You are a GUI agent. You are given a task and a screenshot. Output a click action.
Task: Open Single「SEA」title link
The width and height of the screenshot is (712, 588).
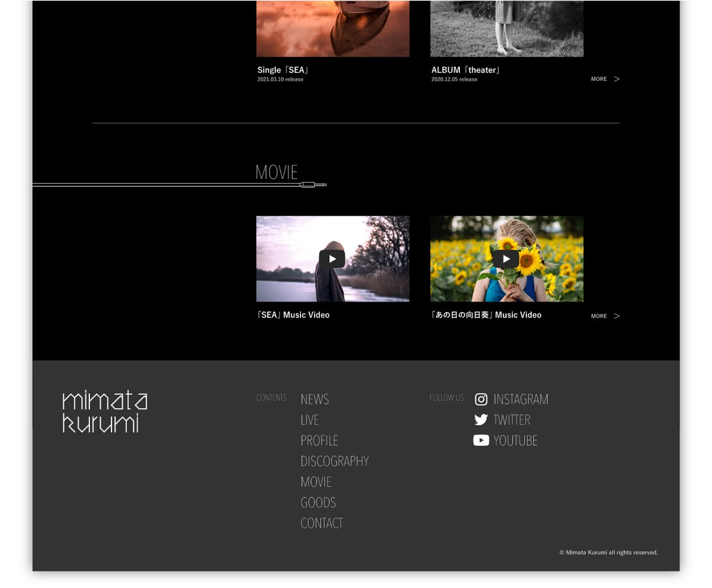click(284, 70)
